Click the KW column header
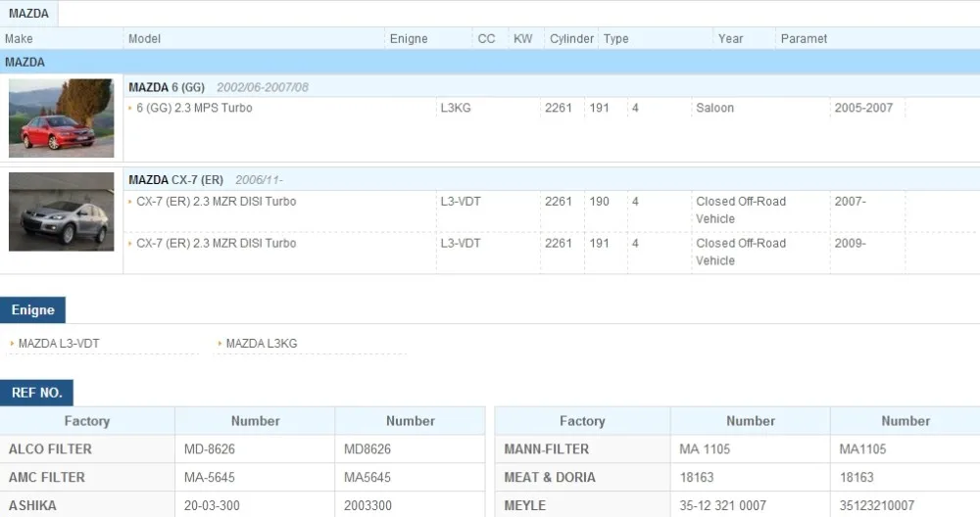Viewport: 980px width, 517px height. (x=523, y=39)
